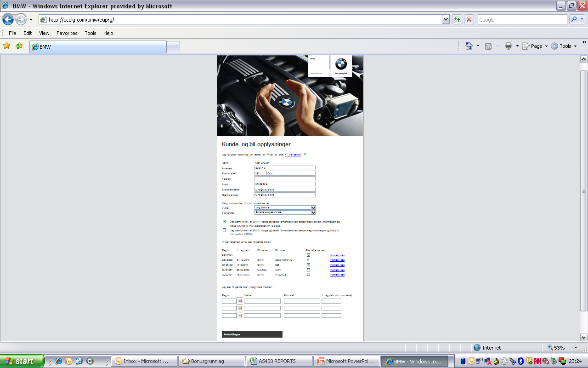Click 'Kontakt oss' link for R1200GS
The image size is (588, 368).
tap(337, 275)
